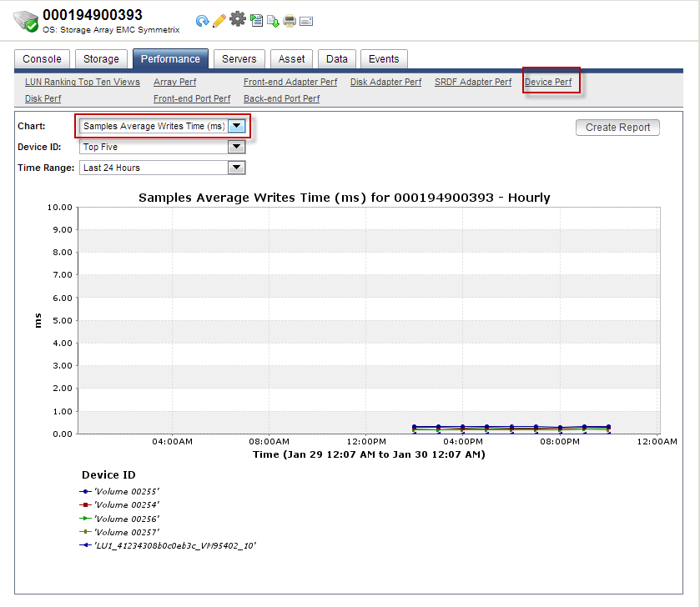Click the 04:00PM x-axis label

pyautogui.click(x=463, y=442)
